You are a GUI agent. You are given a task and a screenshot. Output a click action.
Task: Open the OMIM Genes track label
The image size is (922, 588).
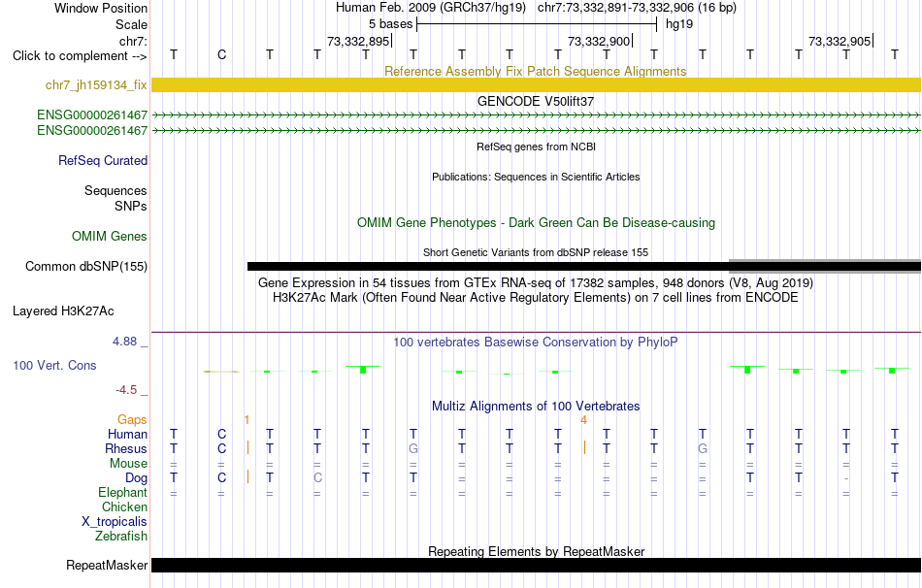(x=109, y=236)
